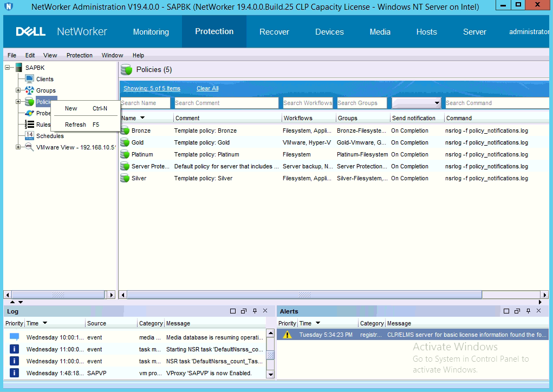
Task: Click the Platinum policy shield icon
Action: [x=125, y=154]
